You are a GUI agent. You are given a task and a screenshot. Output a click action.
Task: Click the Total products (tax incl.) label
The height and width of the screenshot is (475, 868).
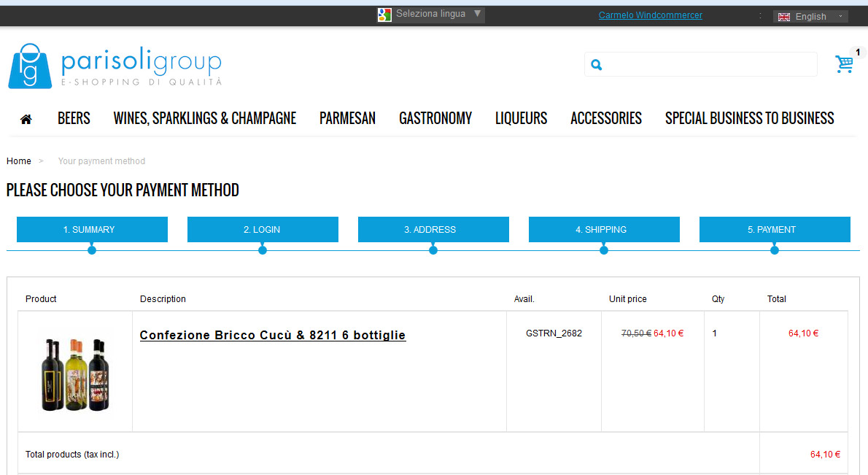pyautogui.click(x=72, y=455)
